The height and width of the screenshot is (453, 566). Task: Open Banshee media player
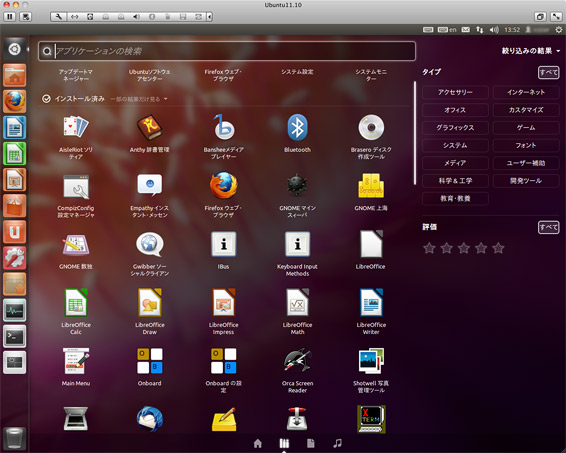[x=223, y=127]
